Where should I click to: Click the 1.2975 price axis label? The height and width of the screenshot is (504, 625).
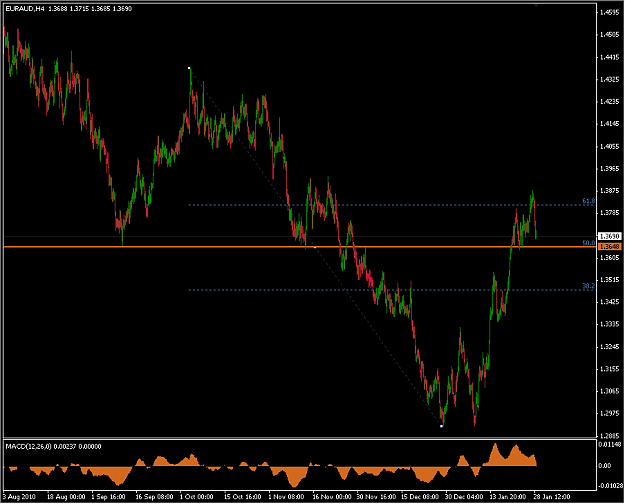point(610,413)
